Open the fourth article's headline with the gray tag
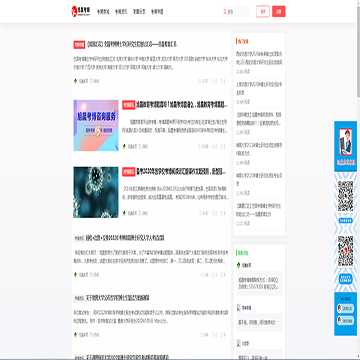 pos(125,238)
